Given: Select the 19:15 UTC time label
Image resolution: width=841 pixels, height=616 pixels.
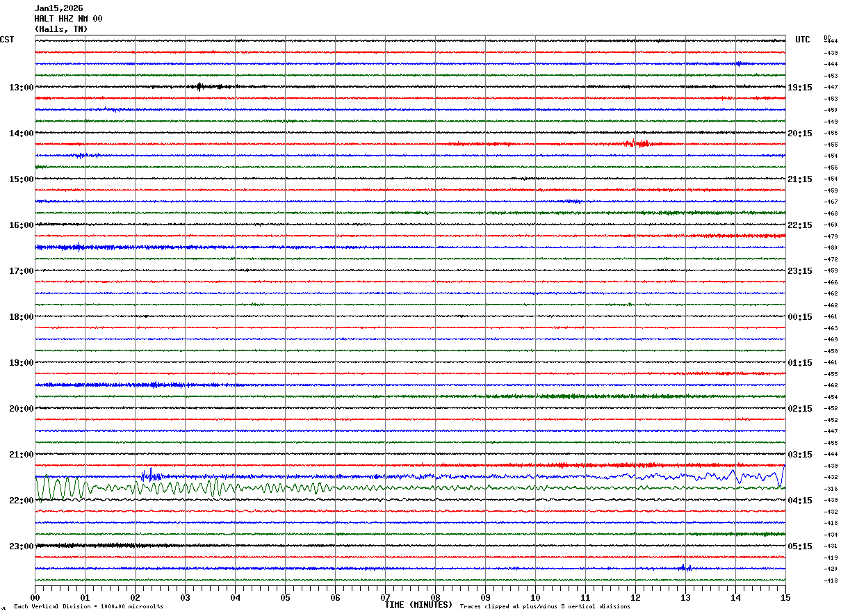Looking at the screenshot, I should coord(799,87).
